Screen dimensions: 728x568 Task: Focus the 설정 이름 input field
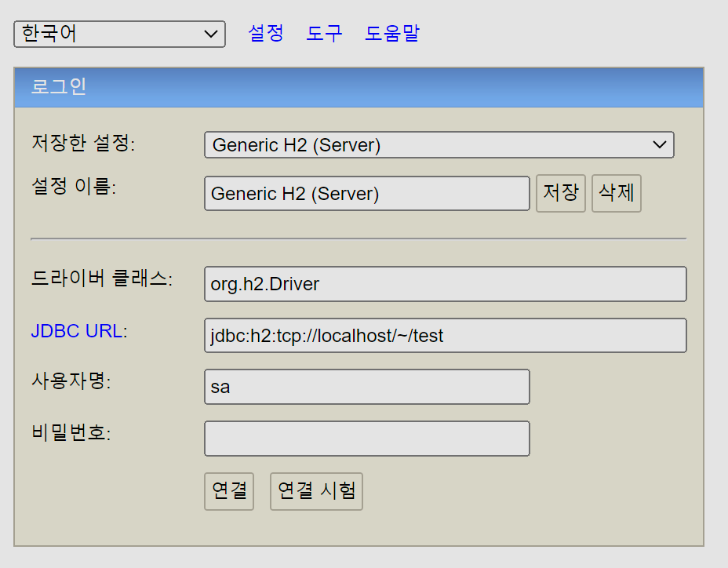367,193
